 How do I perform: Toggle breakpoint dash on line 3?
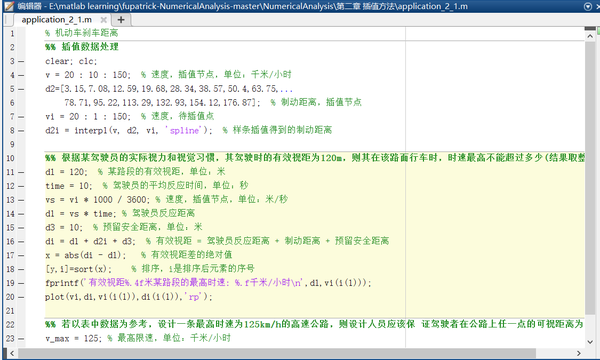tap(21, 61)
